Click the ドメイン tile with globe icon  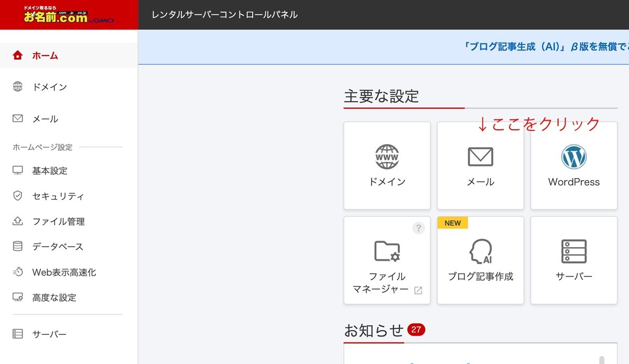click(387, 166)
